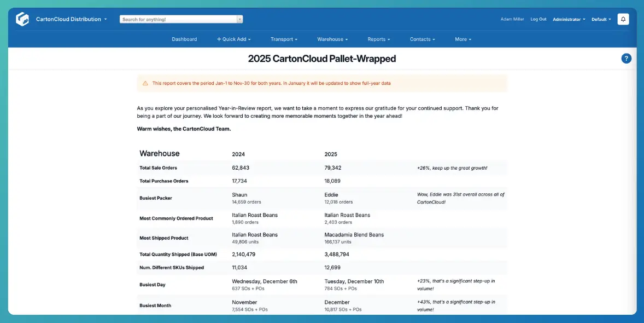Click the Most Shipped Product label
644x323 pixels.
pos(164,238)
